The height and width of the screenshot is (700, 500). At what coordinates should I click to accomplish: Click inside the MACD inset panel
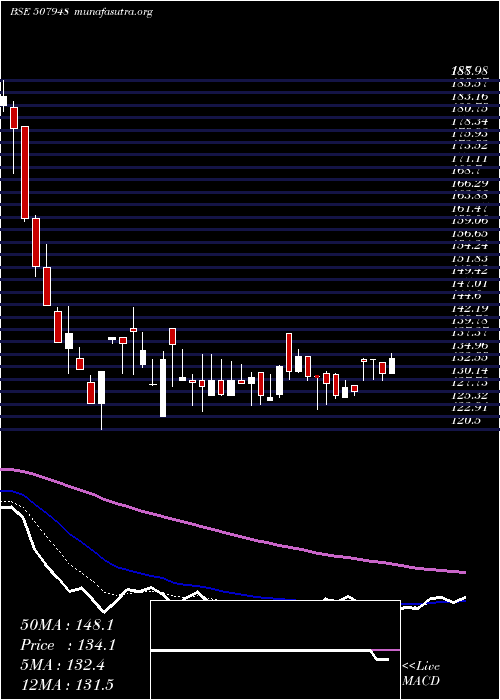coord(275,650)
